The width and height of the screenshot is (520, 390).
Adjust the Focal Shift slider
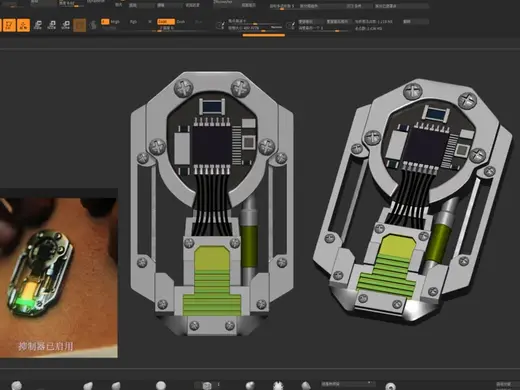coord(254,21)
